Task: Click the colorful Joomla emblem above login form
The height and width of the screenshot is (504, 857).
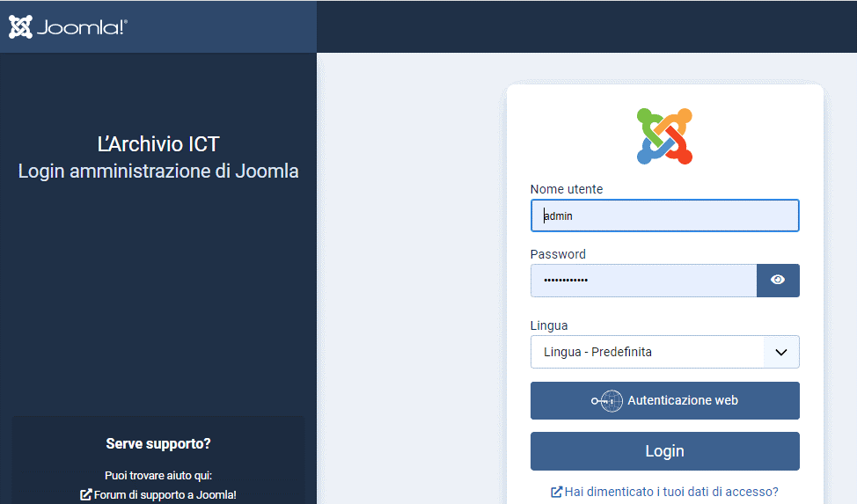Action: coord(664,136)
